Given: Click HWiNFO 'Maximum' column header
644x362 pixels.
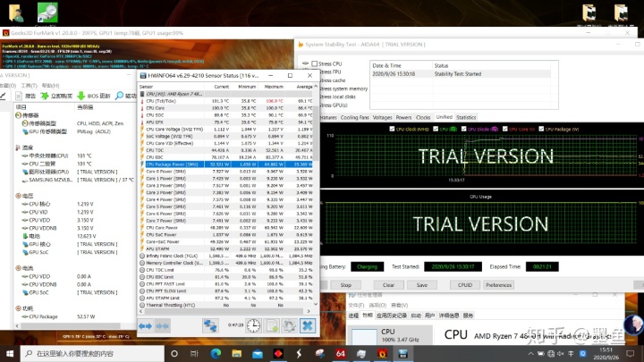Looking at the screenshot, I should pos(274,87).
